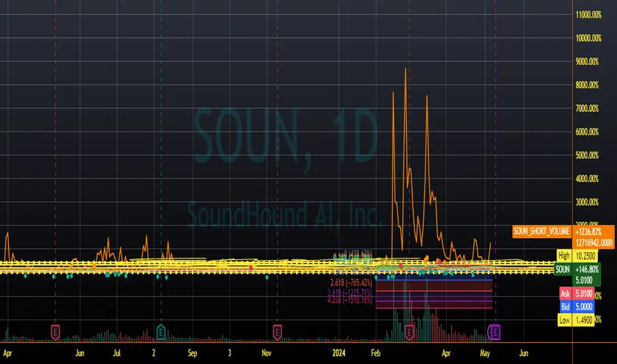Click the 10000.00% price axis label
Screen dimensions: 617x364
click(589, 38)
